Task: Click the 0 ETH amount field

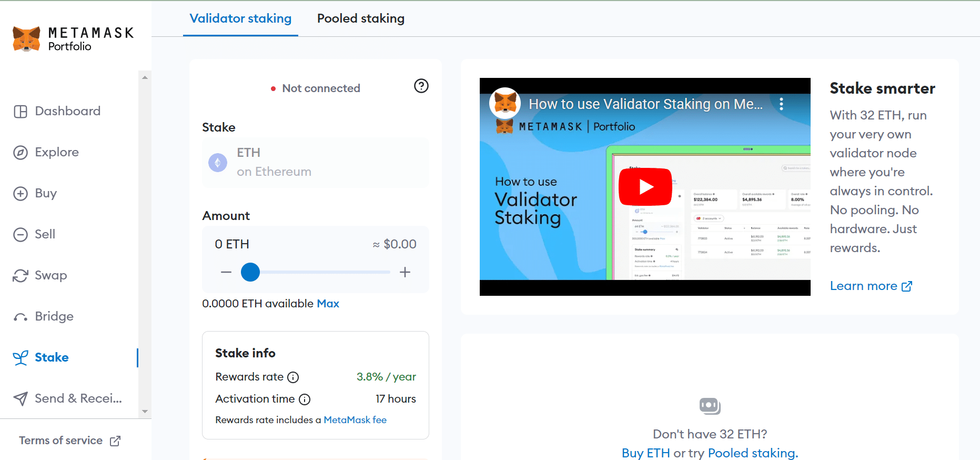Action: tap(232, 244)
